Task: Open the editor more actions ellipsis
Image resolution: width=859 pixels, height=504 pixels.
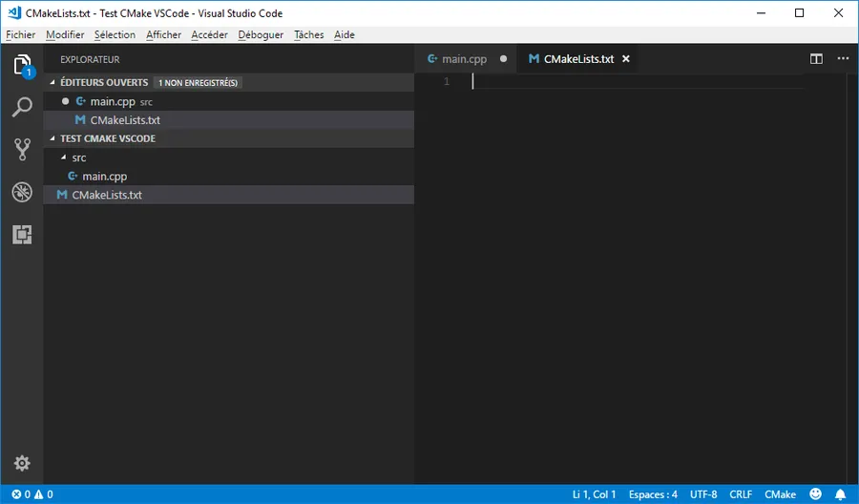Action: tap(843, 58)
